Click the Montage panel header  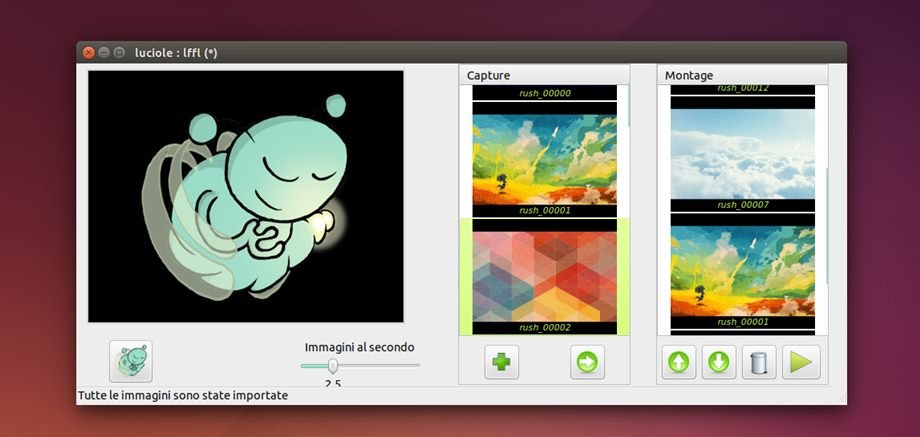pyautogui.click(x=742, y=75)
